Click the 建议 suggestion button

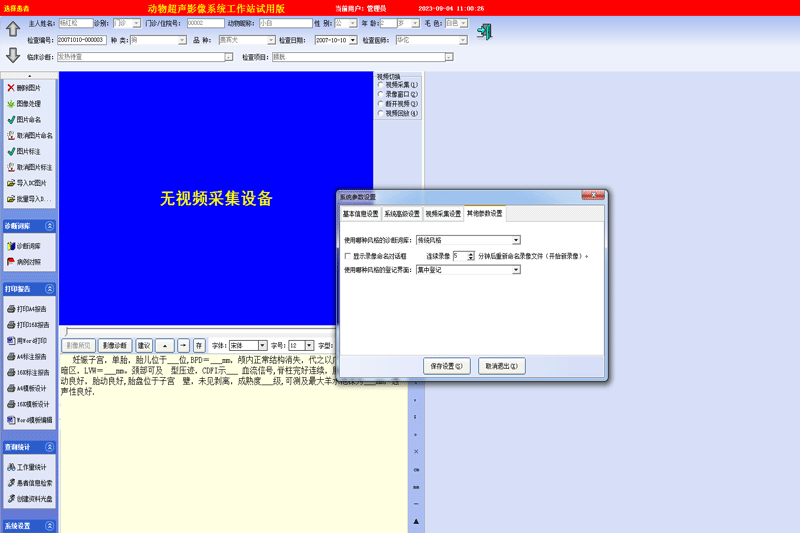[x=144, y=345]
